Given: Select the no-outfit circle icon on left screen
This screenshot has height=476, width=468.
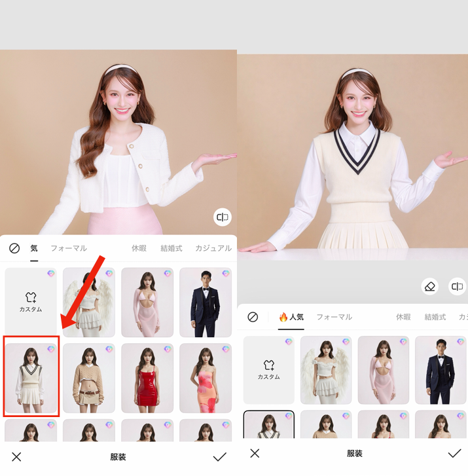Looking at the screenshot, I should (x=14, y=249).
